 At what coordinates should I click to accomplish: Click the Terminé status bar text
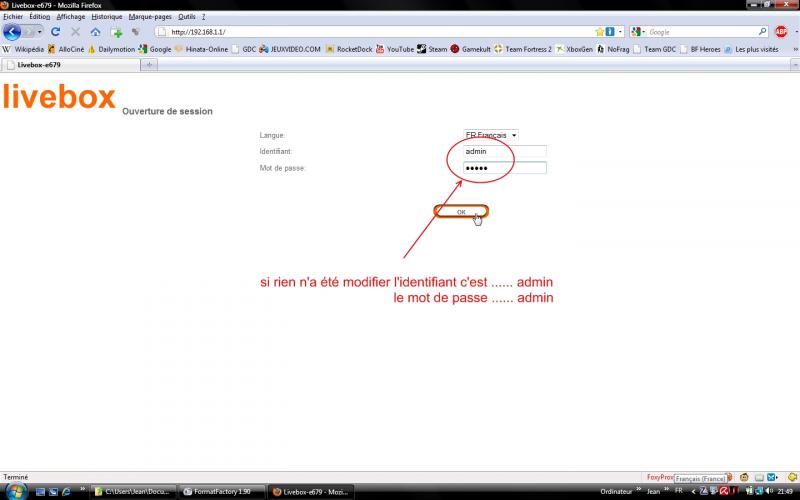pos(16,477)
